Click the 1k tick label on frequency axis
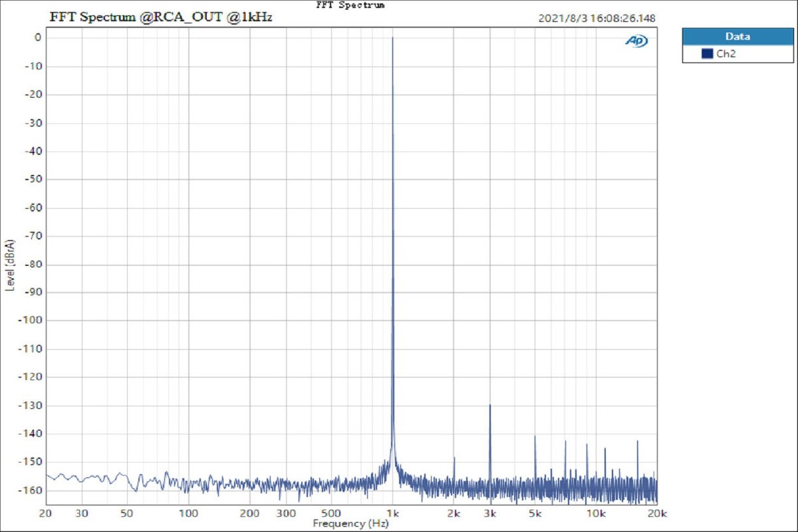Viewport: 798px width, 532px height. [392, 513]
